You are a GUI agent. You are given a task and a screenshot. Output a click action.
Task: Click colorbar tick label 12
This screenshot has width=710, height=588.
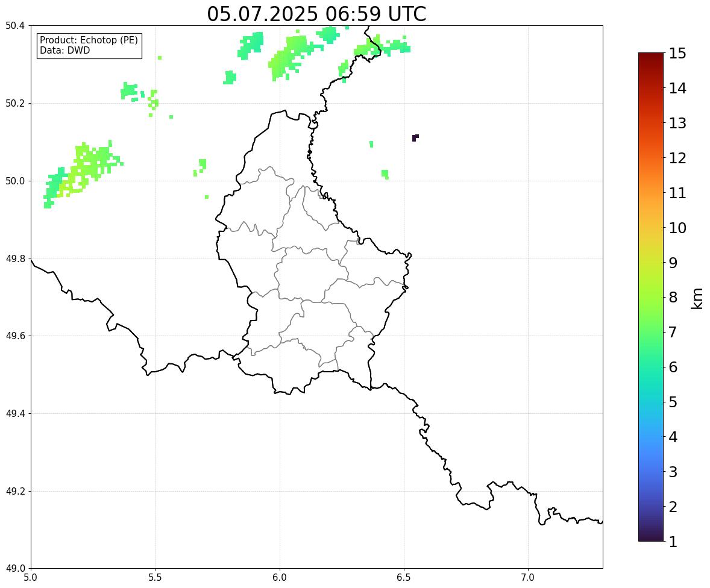click(677, 158)
